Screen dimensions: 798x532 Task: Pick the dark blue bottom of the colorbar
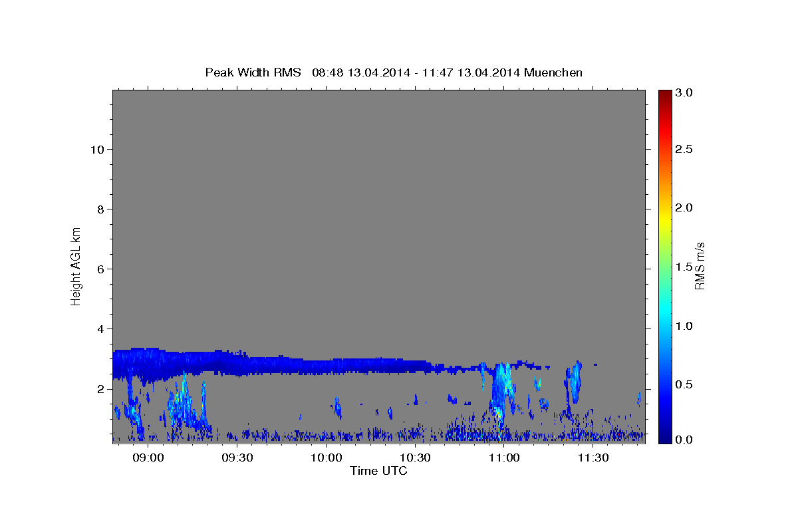point(664,439)
